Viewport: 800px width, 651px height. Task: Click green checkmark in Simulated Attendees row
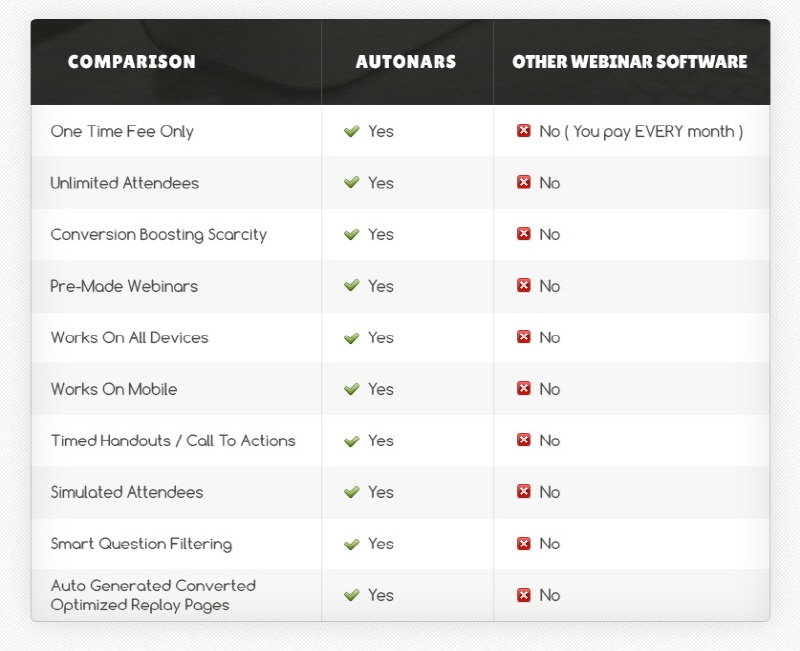[352, 492]
